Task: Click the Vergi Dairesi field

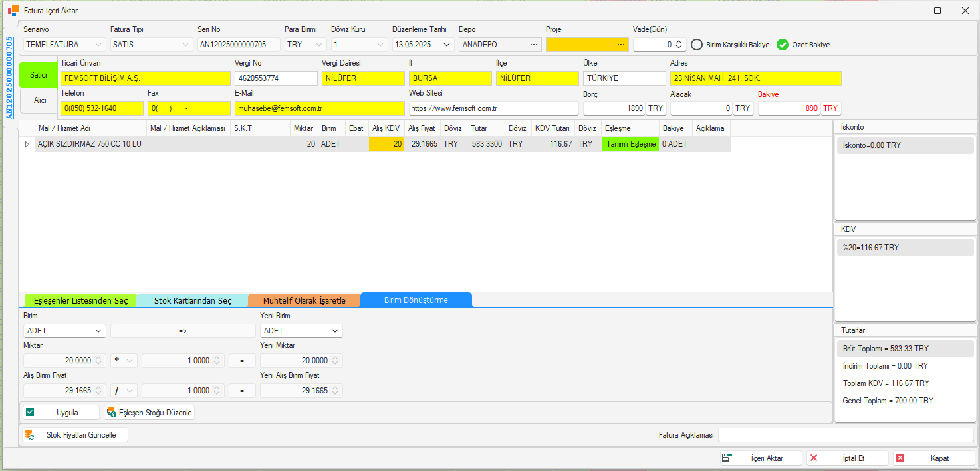Action: pos(363,78)
